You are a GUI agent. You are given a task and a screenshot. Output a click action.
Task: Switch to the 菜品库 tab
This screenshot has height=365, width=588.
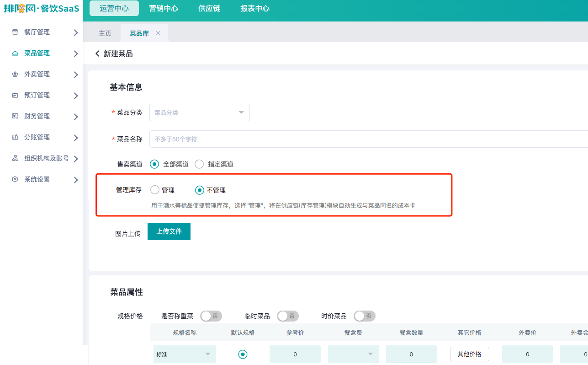[x=139, y=33]
